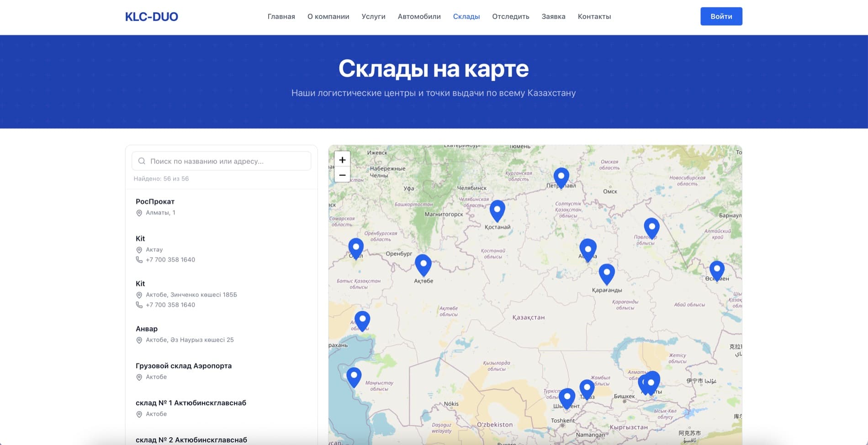Zoom out on the map

(342, 175)
